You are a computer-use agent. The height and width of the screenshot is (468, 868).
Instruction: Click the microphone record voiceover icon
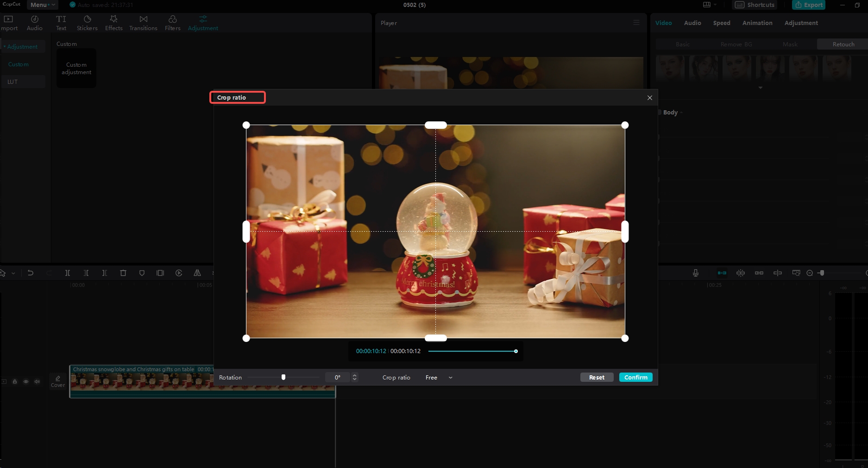point(696,273)
